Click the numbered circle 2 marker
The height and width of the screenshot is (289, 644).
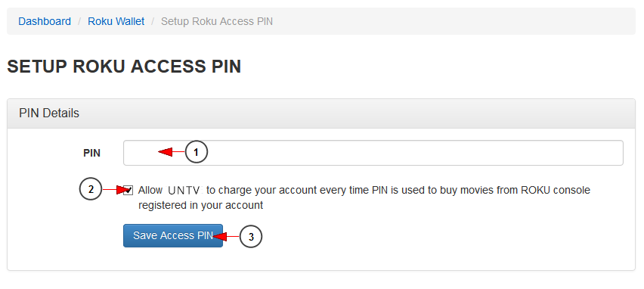pos(91,190)
